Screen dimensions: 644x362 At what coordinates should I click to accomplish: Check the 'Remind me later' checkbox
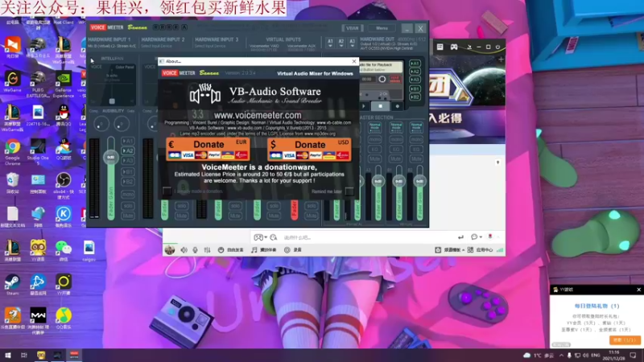(349, 191)
